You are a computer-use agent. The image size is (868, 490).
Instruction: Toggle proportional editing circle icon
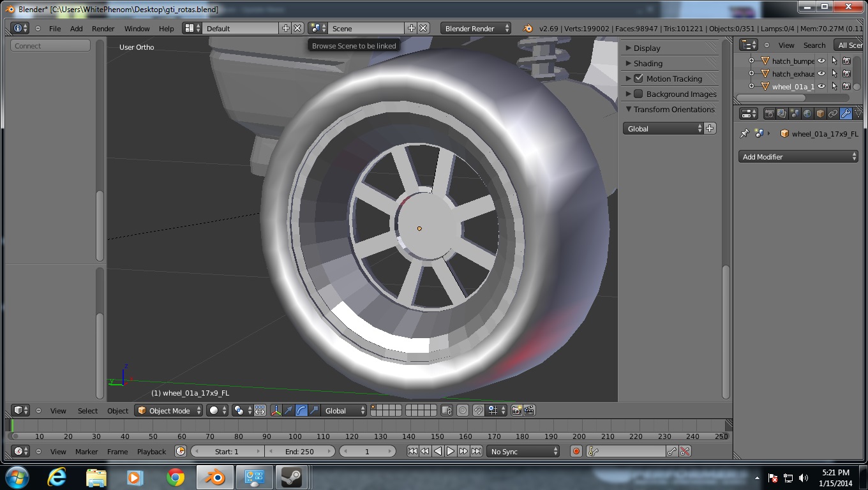463,410
